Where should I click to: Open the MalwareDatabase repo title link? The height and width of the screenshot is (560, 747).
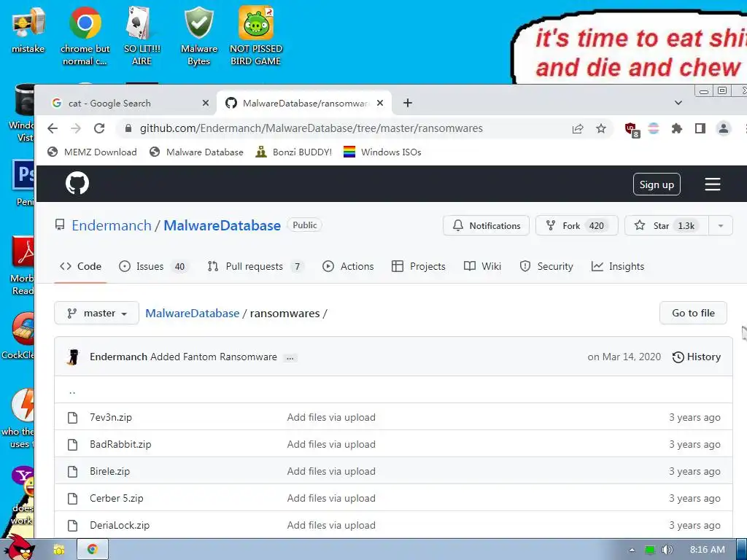coord(222,225)
